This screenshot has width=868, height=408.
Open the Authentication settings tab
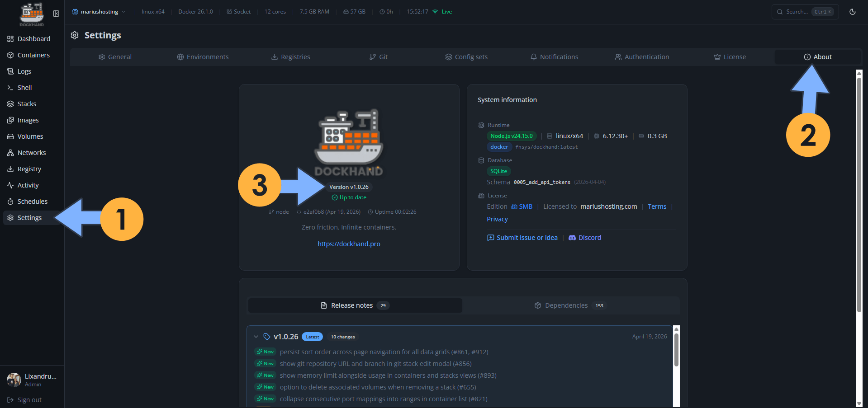pyautogui.click(x=642, y=56)
